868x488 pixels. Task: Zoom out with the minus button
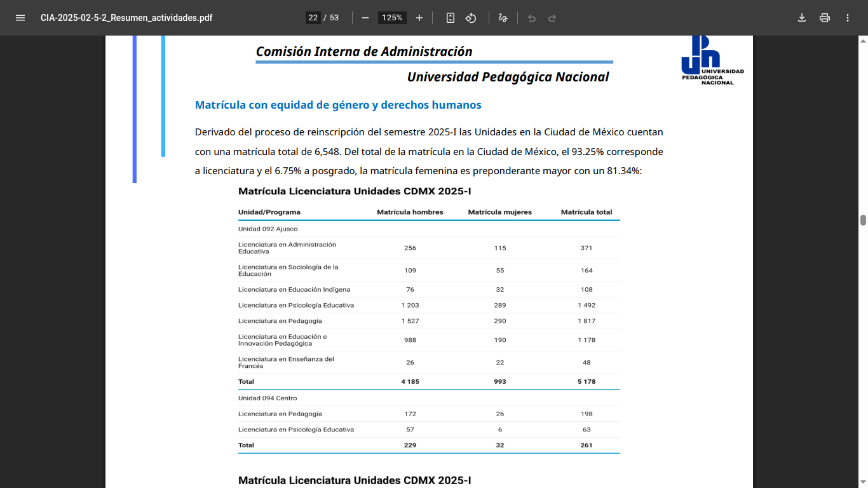365,18
